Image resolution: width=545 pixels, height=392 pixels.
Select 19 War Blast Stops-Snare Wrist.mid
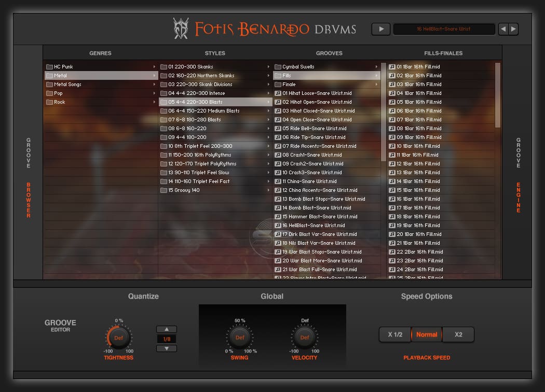(x=326, y=251)
